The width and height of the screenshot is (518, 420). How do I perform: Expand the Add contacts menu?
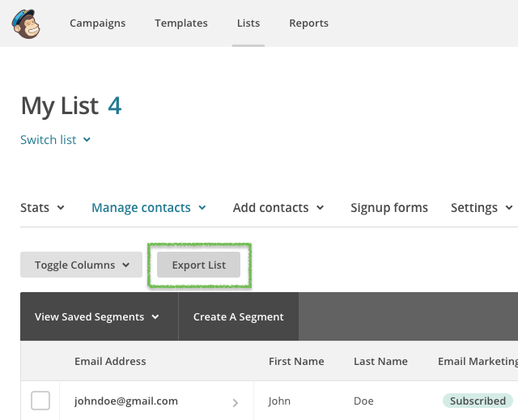coord(278,208)
